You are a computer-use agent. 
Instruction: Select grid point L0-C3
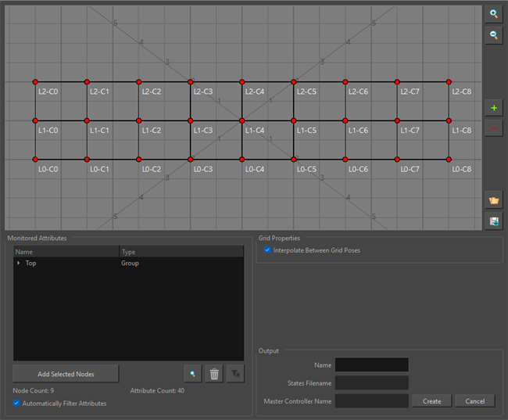[x=191, y=160]
